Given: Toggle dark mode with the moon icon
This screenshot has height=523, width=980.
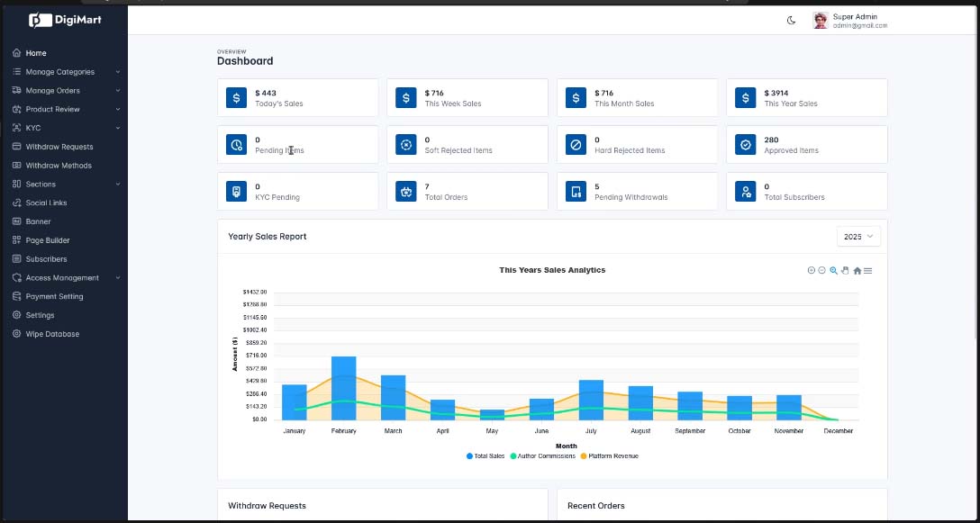Looking at the screenshot, I should pyautogui.click(x=791, y=20).
